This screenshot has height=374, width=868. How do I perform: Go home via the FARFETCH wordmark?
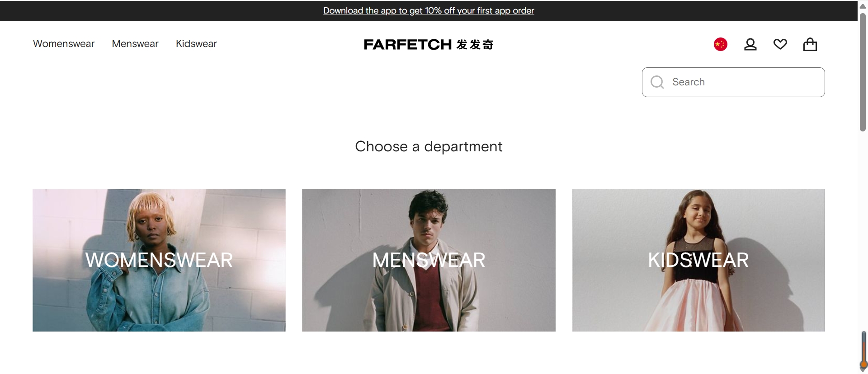(408, 44)
